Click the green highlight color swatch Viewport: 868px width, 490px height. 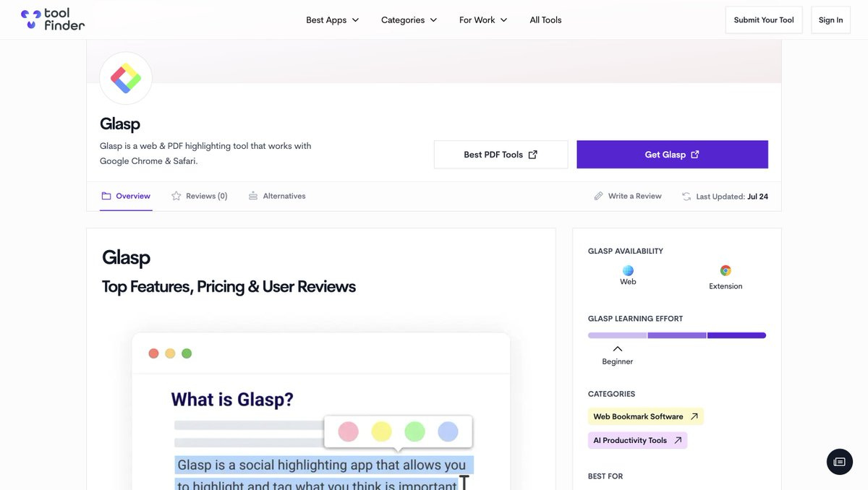[414, 431]
